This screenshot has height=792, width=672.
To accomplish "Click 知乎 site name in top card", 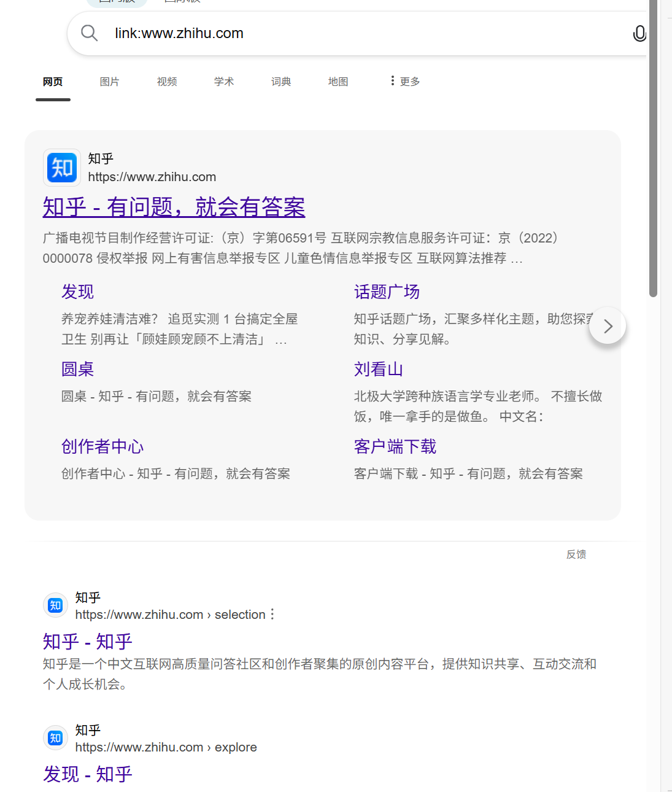I will pos(101,159).
